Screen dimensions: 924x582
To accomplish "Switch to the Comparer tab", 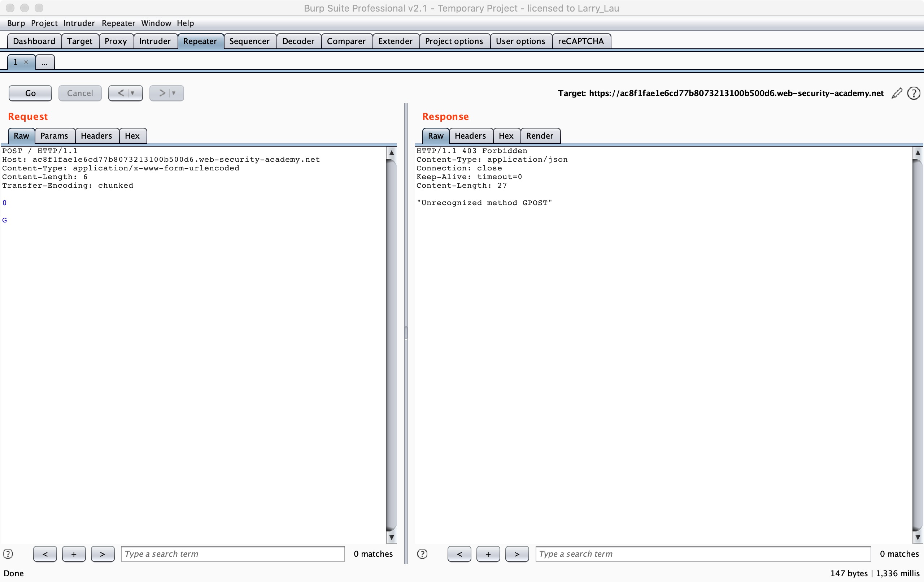I will point(346,41).
